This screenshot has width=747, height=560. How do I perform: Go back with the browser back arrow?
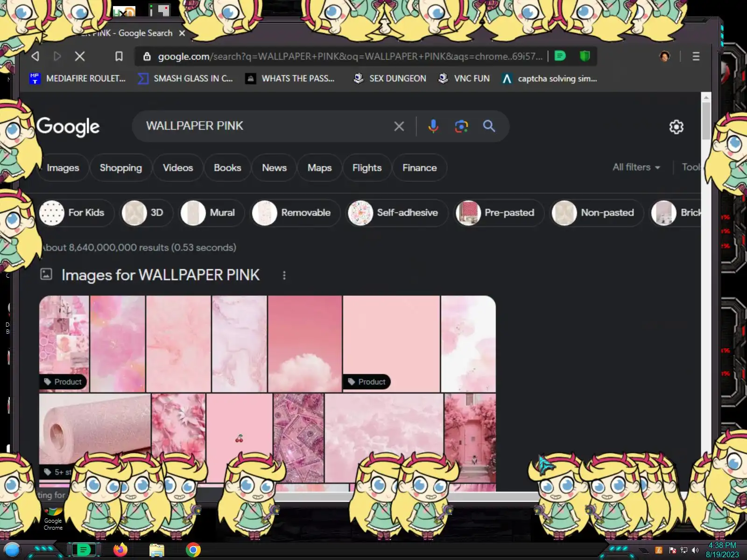click(35, 56)
